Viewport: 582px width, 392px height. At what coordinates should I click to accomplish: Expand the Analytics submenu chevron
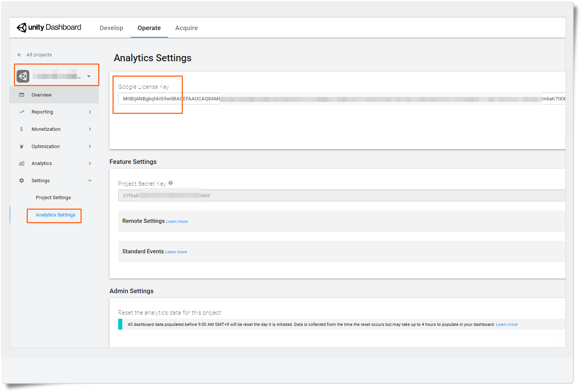pos(90,163)
